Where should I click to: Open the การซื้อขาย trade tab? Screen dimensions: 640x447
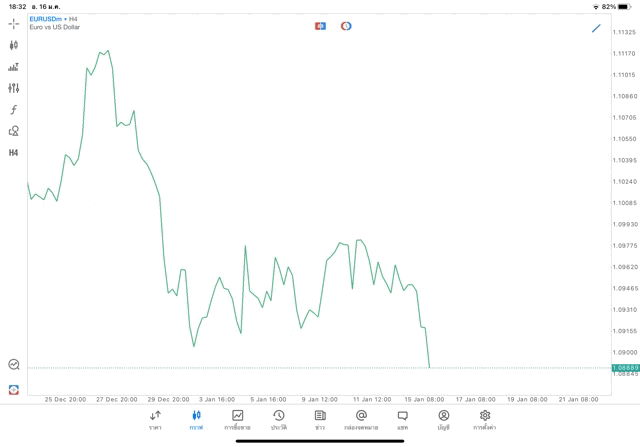point(237,420)
